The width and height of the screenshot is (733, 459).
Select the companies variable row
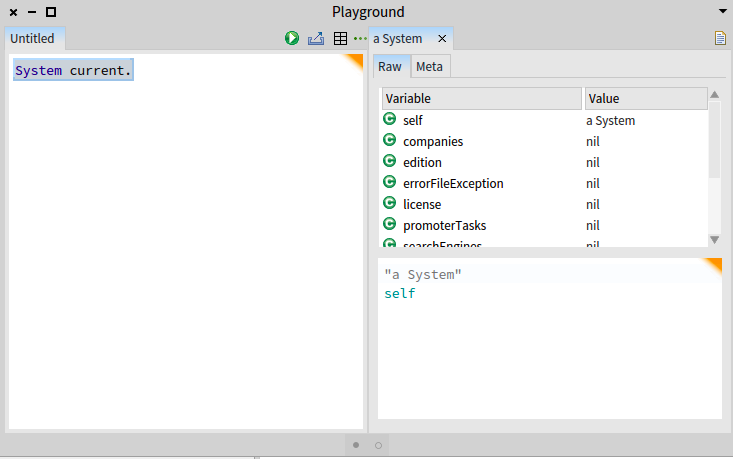pyautogui.click(x=545, y=141)
